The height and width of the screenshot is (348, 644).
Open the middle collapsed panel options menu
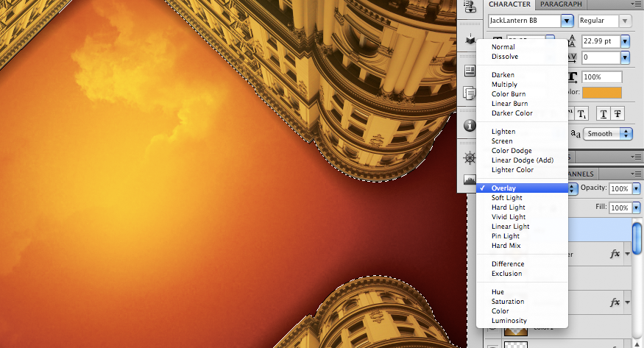pyautogui.click(x=636, y=157)
